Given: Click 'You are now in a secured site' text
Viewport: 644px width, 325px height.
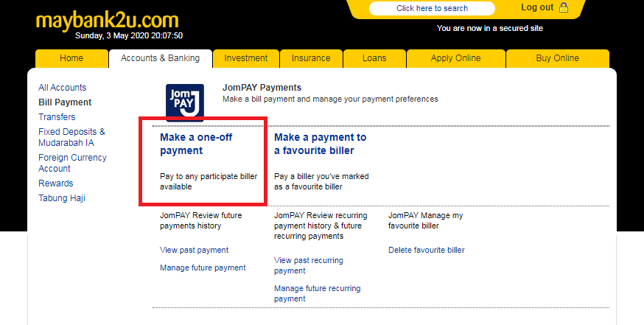Looking at the screenshot, I should click(489, 28).
